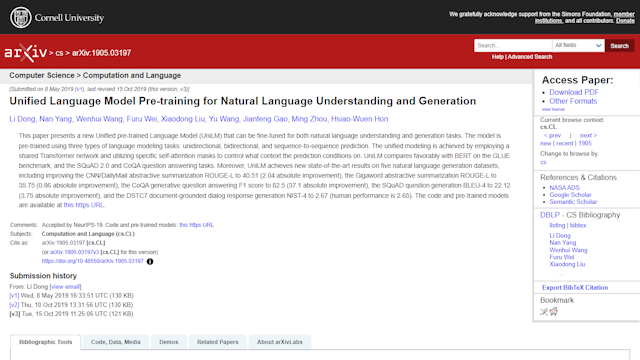
Task: Click the DOI info icon
Action: pos(150,262)
